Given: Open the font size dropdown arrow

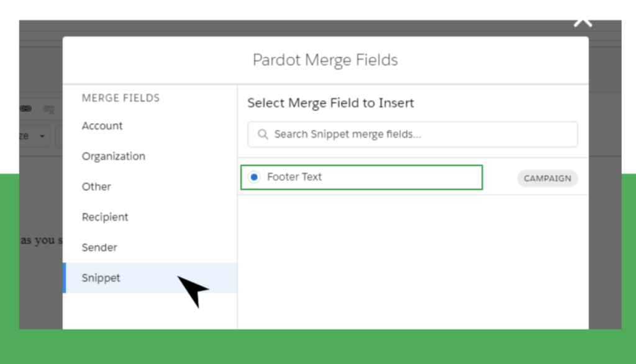Looking at the screenshot, I should (42, 137).
